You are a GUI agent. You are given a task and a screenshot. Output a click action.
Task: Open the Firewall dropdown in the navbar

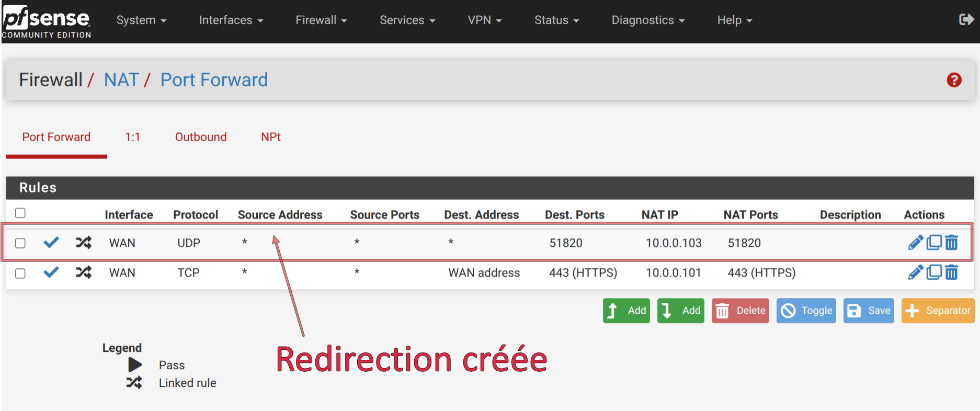tap(321, 20)
